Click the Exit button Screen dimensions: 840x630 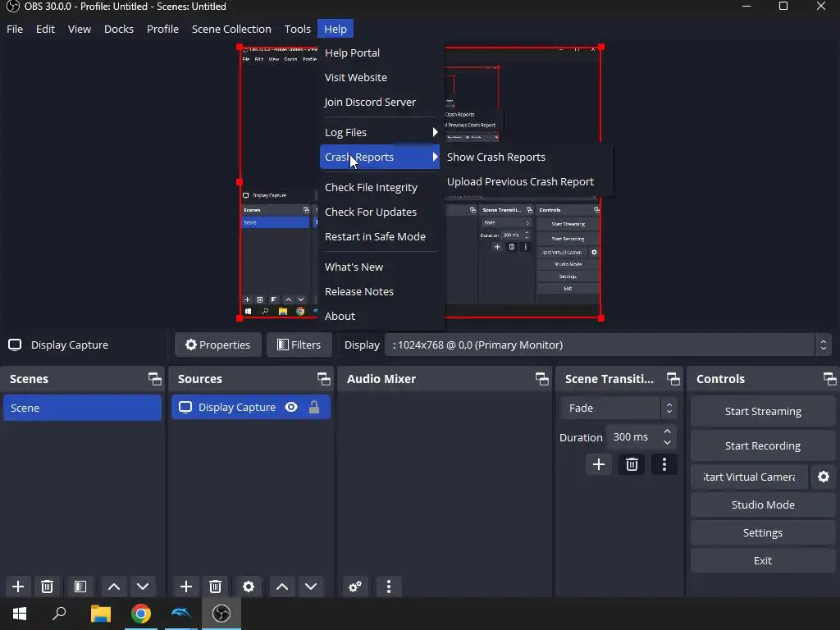point(763,560)
